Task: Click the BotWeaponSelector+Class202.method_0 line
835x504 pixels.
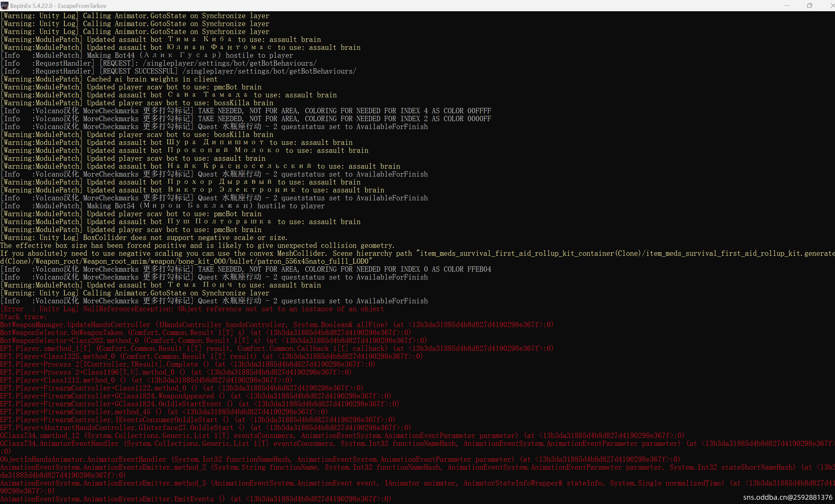Action: pyautogui.click(x=214, y=340)
